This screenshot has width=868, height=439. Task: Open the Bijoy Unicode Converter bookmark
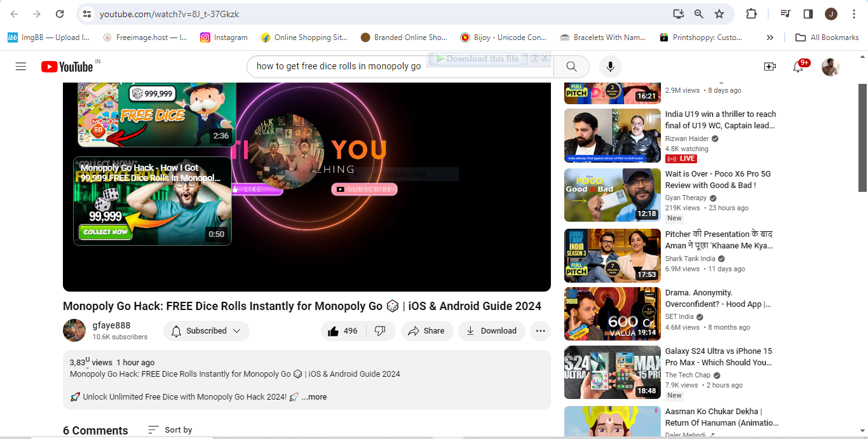click(503, 37)
